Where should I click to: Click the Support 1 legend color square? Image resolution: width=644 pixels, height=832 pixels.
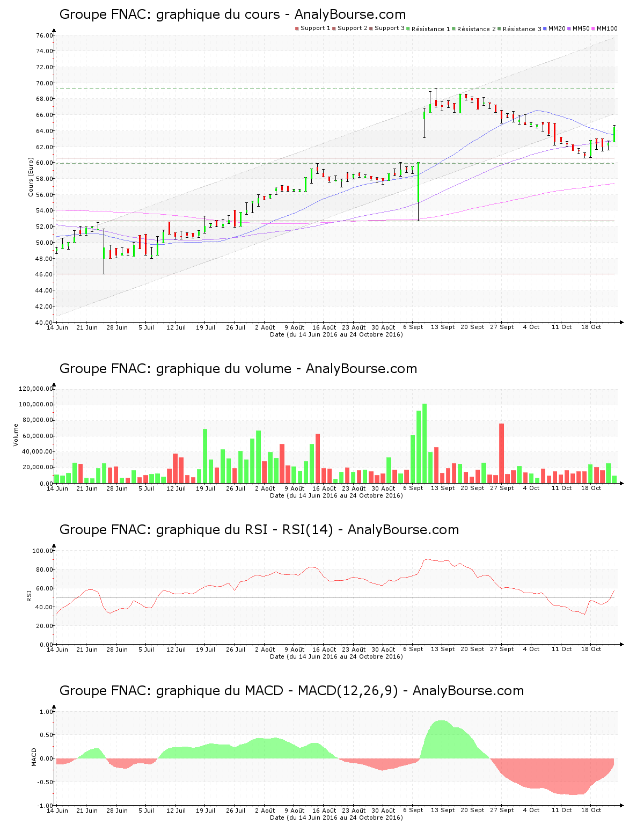[297, 28]
